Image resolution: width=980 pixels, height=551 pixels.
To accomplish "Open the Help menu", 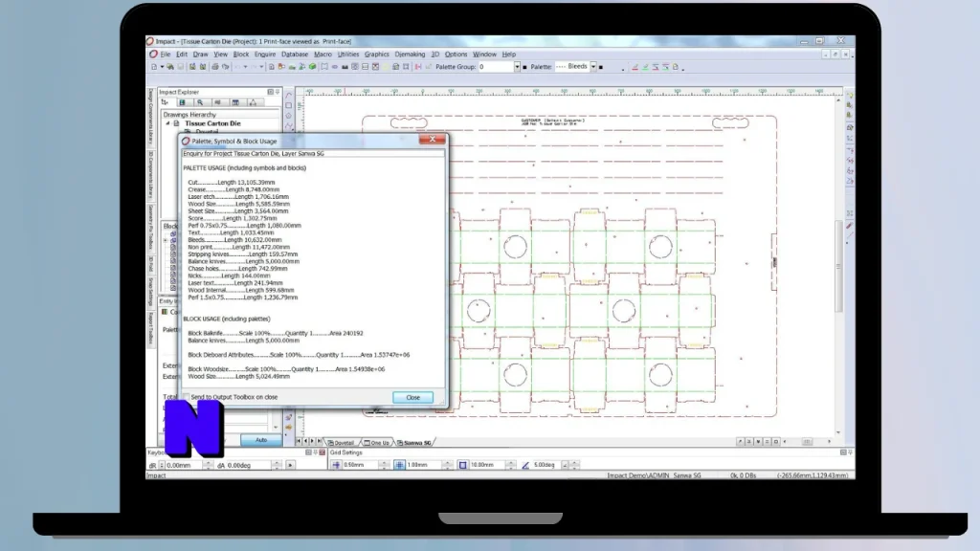I will [509, 55].
